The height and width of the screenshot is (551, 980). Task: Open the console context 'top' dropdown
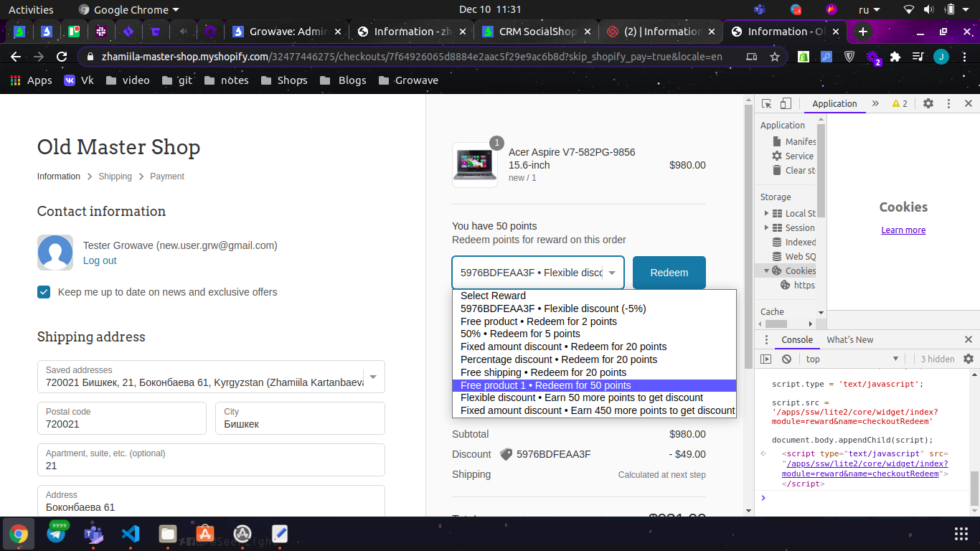coord(851,359)
